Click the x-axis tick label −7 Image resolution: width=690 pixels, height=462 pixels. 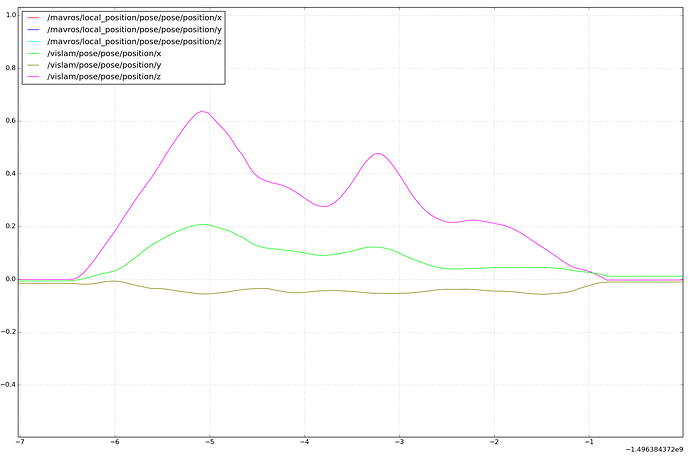(x=19, y=441)
